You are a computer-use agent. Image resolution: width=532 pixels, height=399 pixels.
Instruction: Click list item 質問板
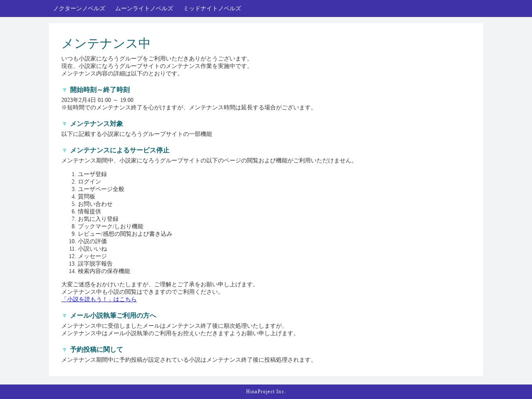87,197
